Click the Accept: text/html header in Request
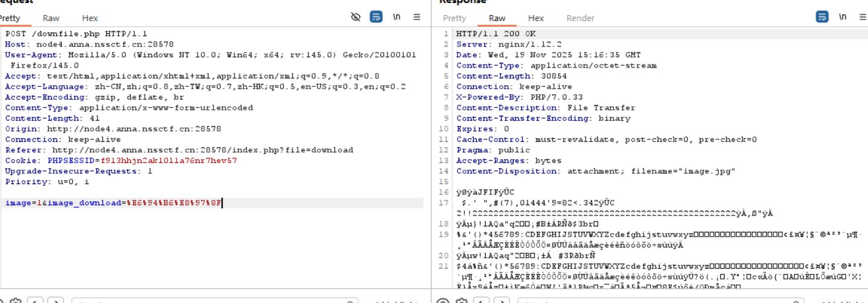This screenshot has width=868, height=303. pyautogui.click(x=192, y=76)
